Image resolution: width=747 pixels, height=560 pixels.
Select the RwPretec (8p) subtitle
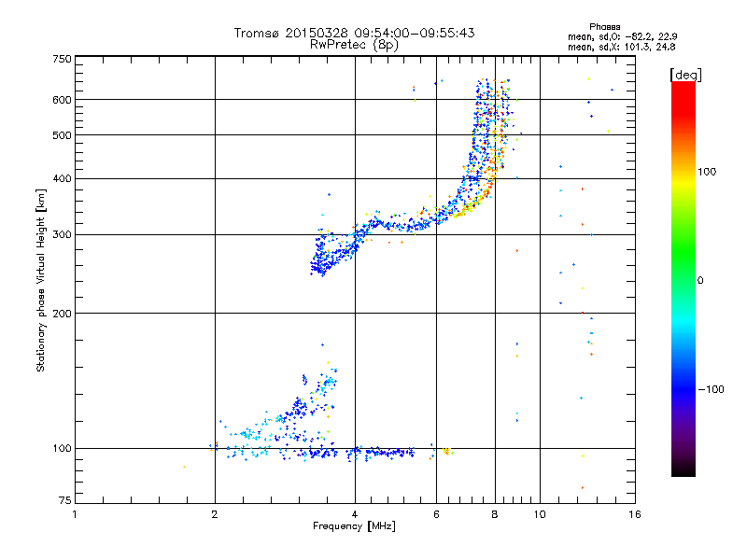(354, 44)
